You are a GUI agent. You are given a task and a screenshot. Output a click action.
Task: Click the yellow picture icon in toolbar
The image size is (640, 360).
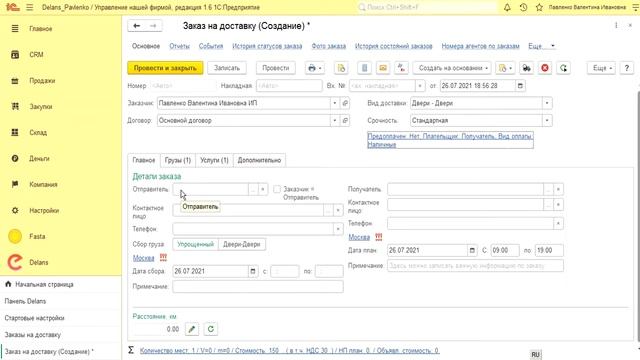383,68
